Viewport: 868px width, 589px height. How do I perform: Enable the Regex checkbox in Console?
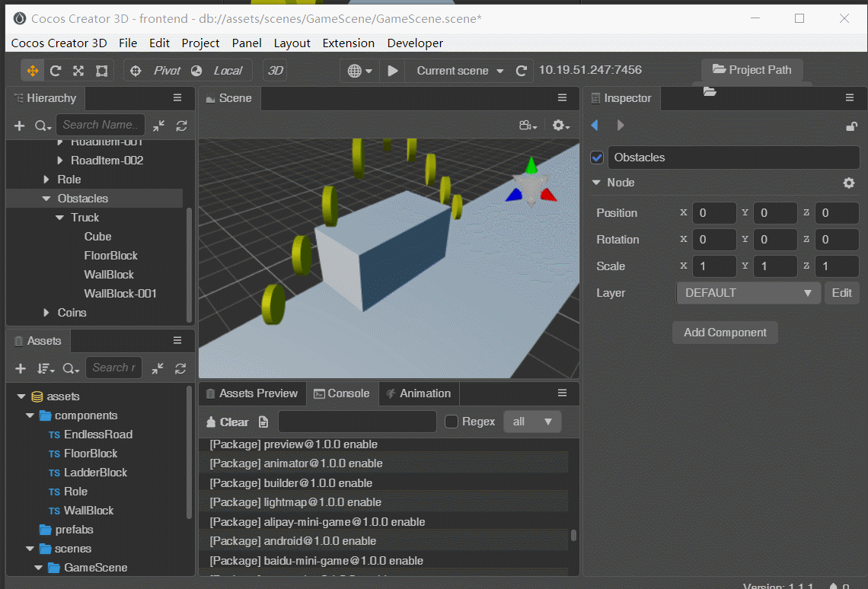pos(452,422)
